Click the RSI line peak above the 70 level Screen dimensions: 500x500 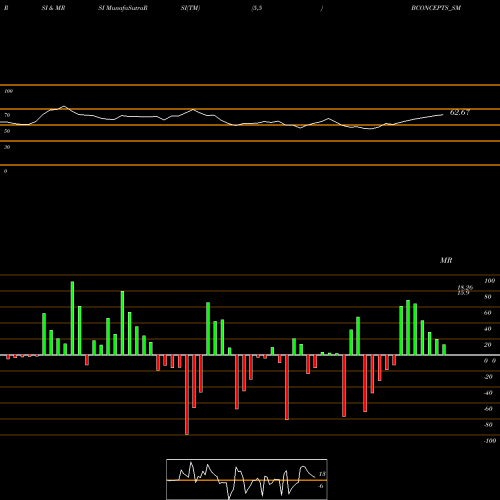(x=64, y=107)
